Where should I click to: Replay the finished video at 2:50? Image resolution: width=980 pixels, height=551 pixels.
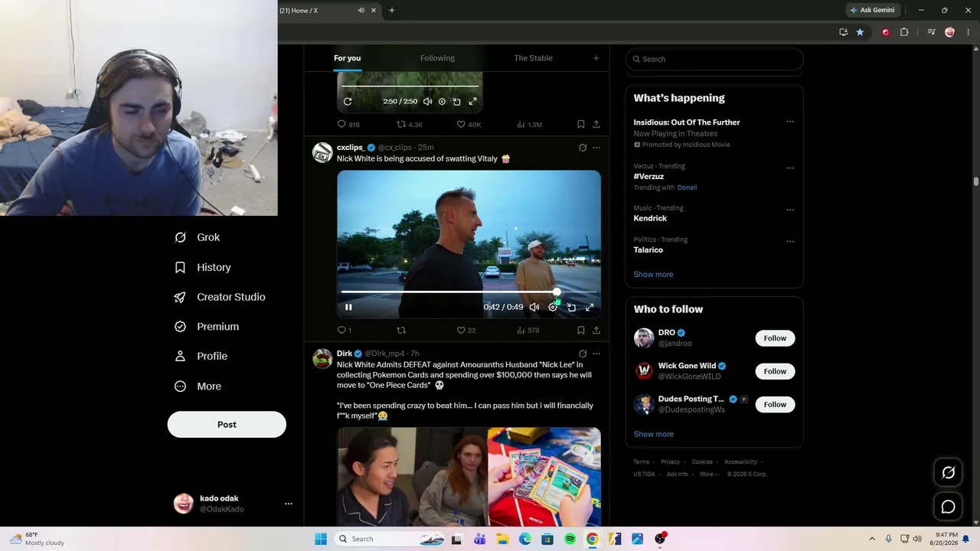coord(348,102)
